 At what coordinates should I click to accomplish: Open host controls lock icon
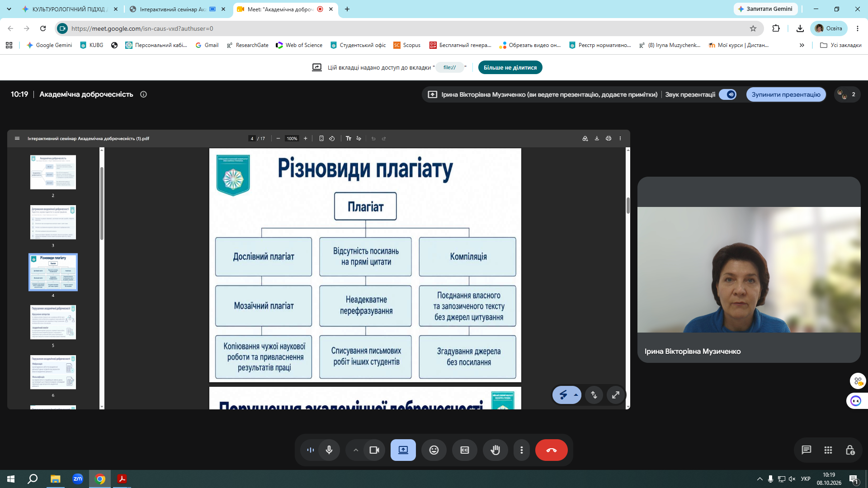(x=850, y=450)
